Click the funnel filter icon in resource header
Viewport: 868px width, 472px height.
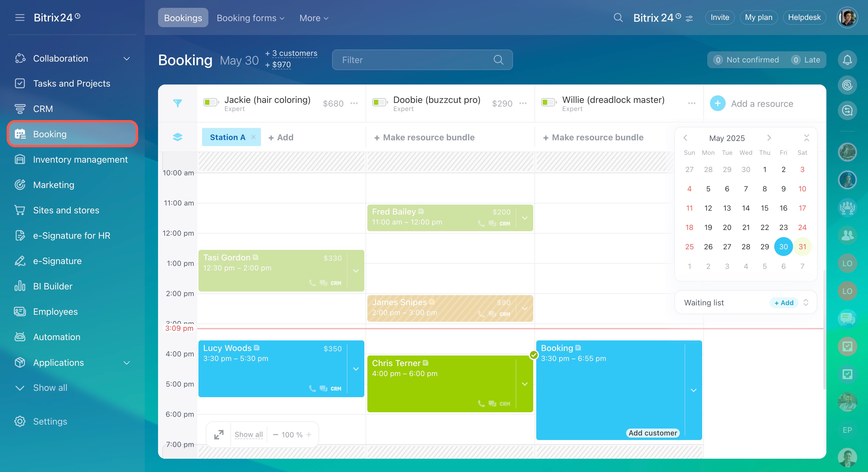(178, 103)
